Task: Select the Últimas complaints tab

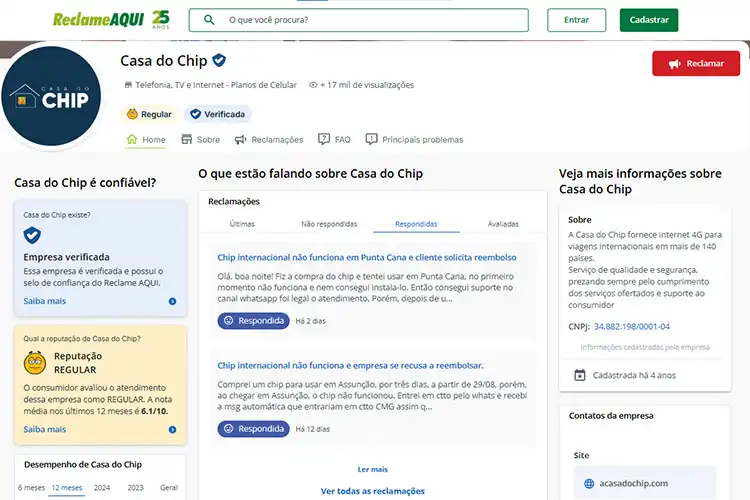Action: click(x=242, y=224)
